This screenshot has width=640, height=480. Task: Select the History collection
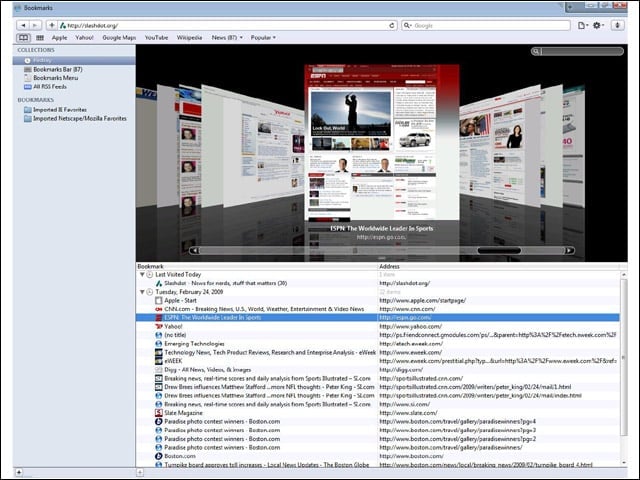74,60
